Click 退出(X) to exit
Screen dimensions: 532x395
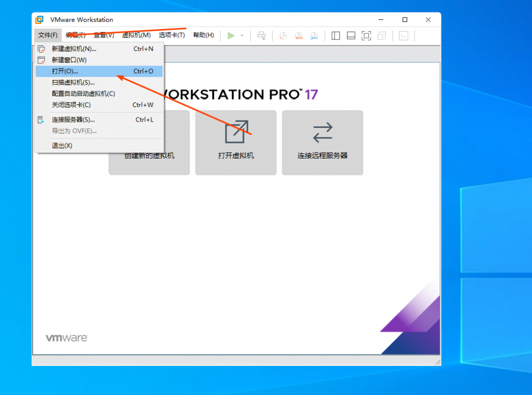pos(62,146)
